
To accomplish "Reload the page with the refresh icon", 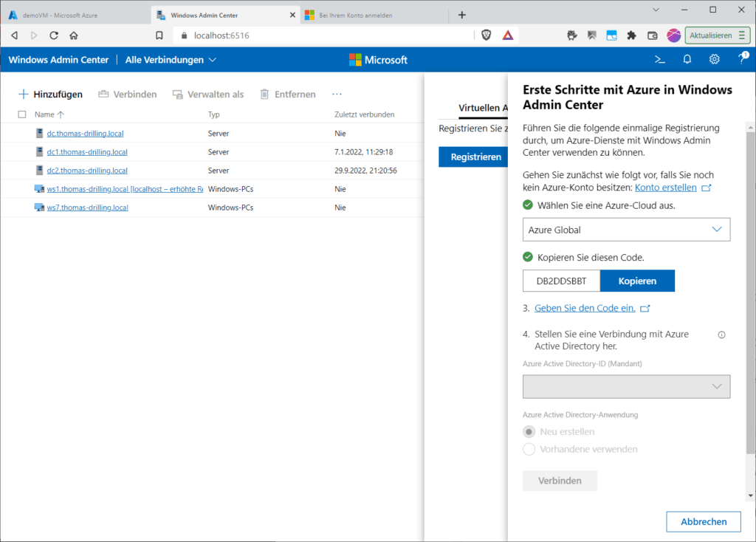I will click(53, 35).
